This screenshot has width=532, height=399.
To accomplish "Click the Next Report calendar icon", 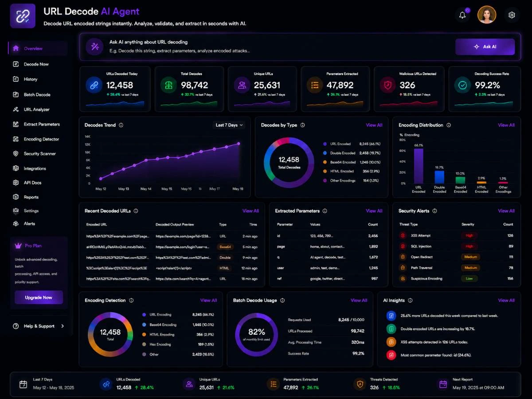I will tap(442, 384).
